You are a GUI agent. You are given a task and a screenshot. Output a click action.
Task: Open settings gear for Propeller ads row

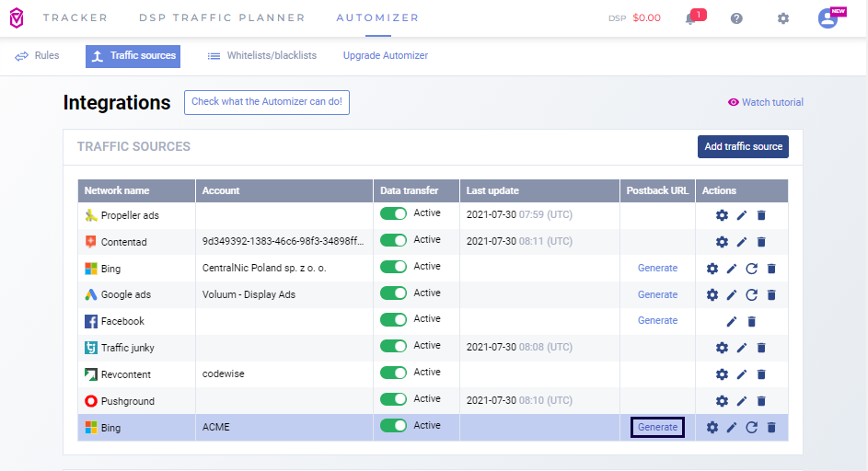tap(722, 215)
